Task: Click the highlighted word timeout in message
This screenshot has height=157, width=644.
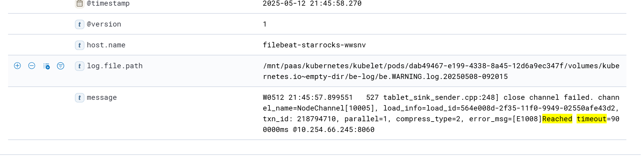Action: point(591,119)
